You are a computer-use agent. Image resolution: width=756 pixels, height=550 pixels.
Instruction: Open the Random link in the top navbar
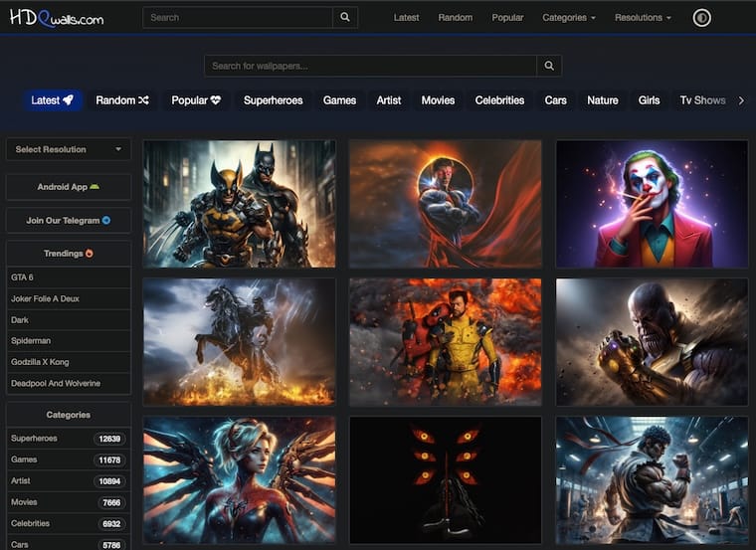click(x=456, y=18)
